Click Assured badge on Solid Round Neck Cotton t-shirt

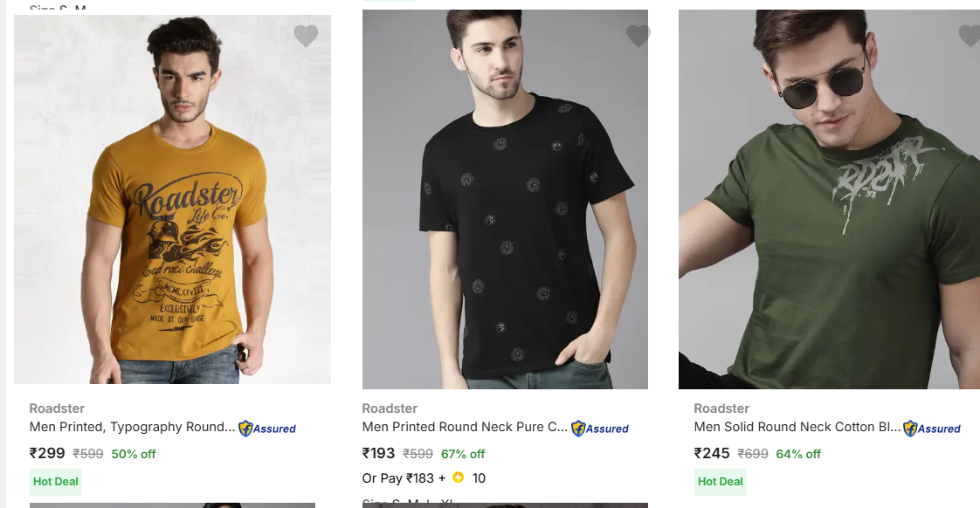coord(932,429)
